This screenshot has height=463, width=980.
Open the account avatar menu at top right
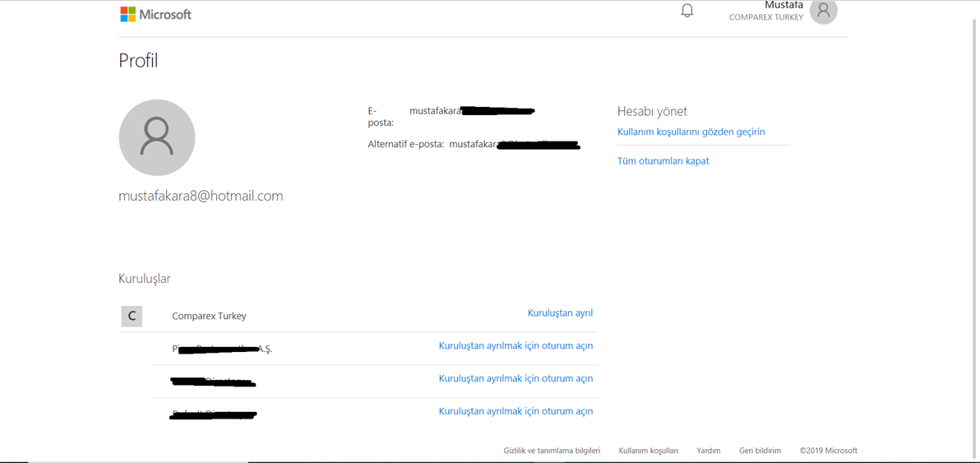(823, 11)
